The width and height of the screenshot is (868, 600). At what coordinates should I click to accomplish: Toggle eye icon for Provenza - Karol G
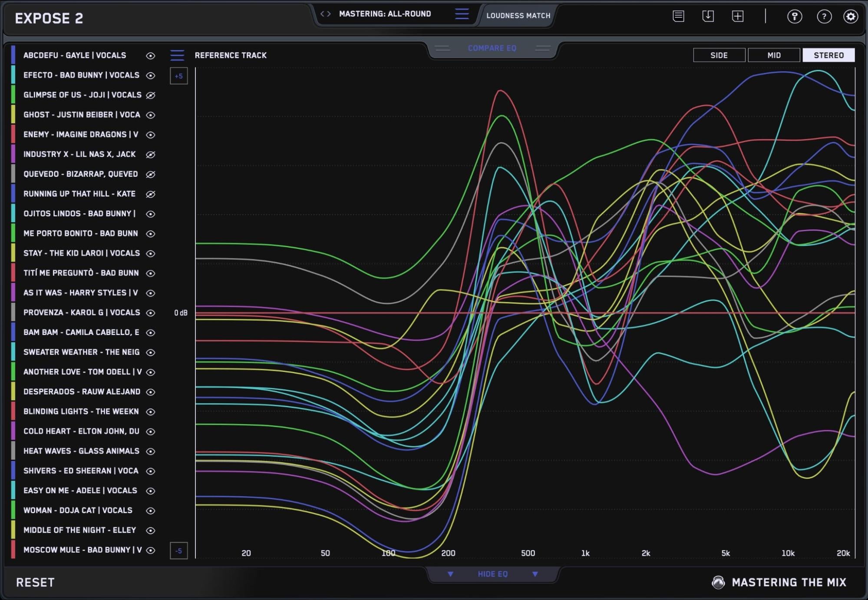(x=151, y=312)
